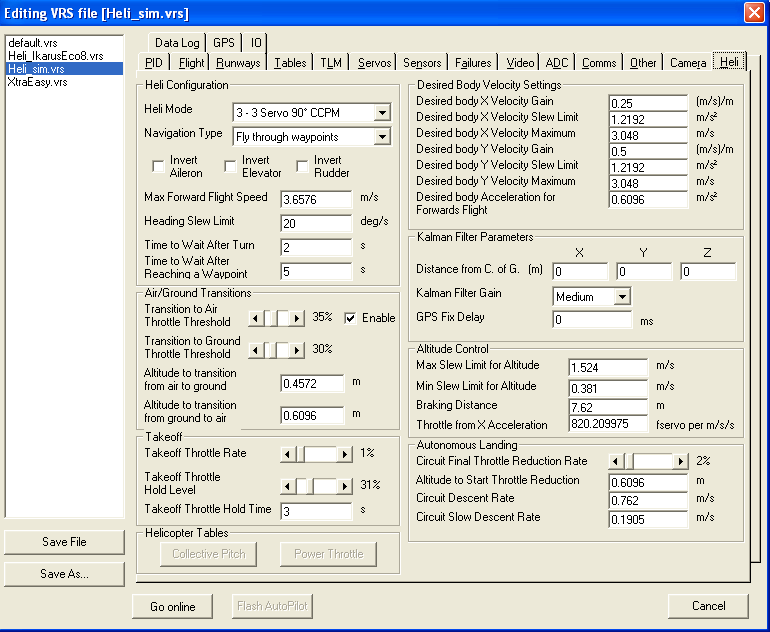
Task: Open the IO tab
Action: click(256, 43)
